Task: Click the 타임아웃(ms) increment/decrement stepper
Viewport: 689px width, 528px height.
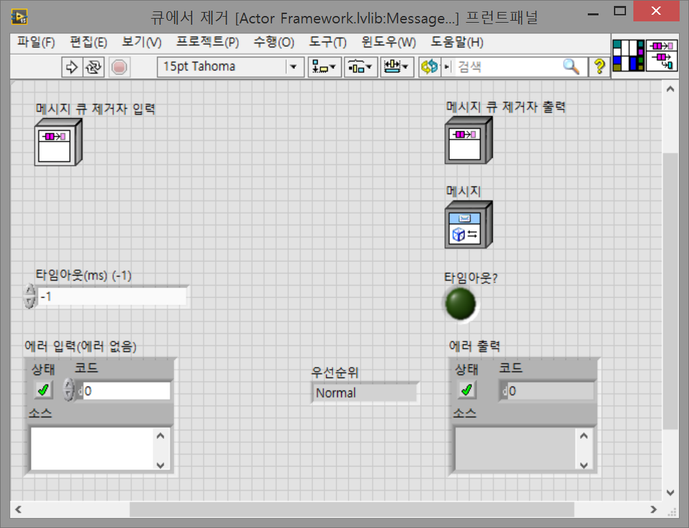Action: tap(29, 296)
